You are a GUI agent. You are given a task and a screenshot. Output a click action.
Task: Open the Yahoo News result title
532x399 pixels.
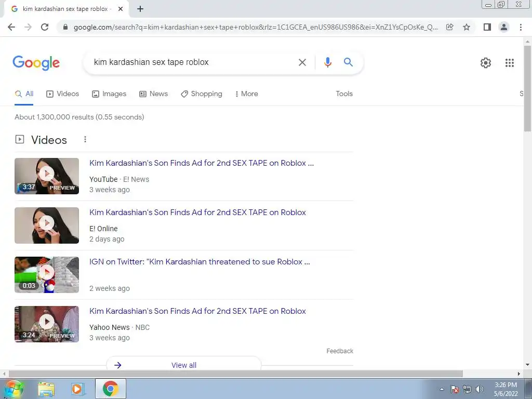pos(197,311)
